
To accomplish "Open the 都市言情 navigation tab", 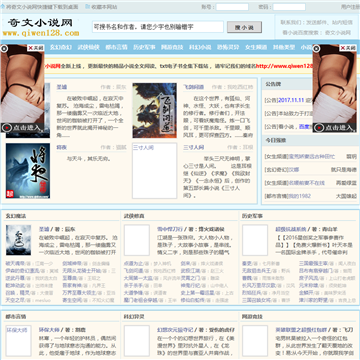I will pos(116,47).
